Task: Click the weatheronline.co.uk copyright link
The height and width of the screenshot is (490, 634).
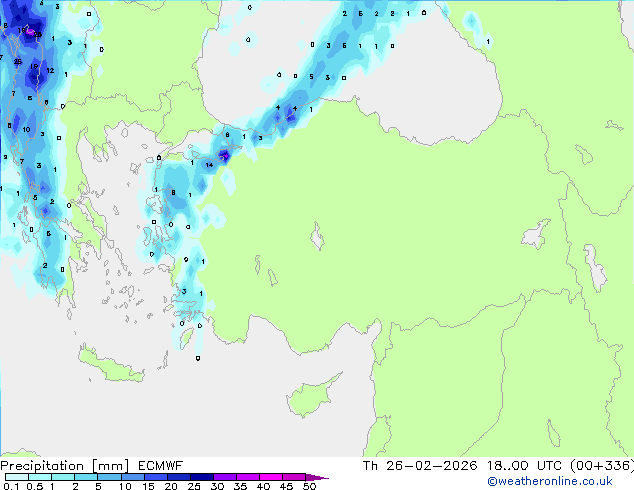Action: pos(550,481)
